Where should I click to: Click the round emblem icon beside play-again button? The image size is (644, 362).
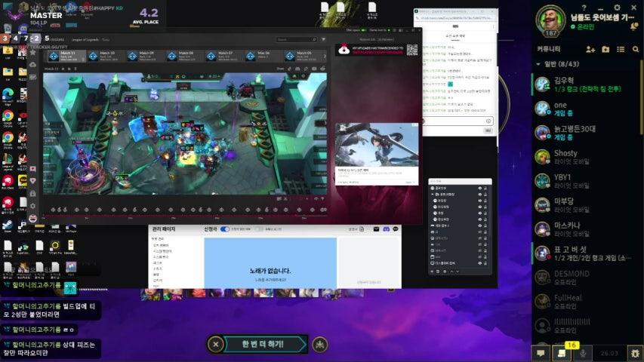pos(320,345)
